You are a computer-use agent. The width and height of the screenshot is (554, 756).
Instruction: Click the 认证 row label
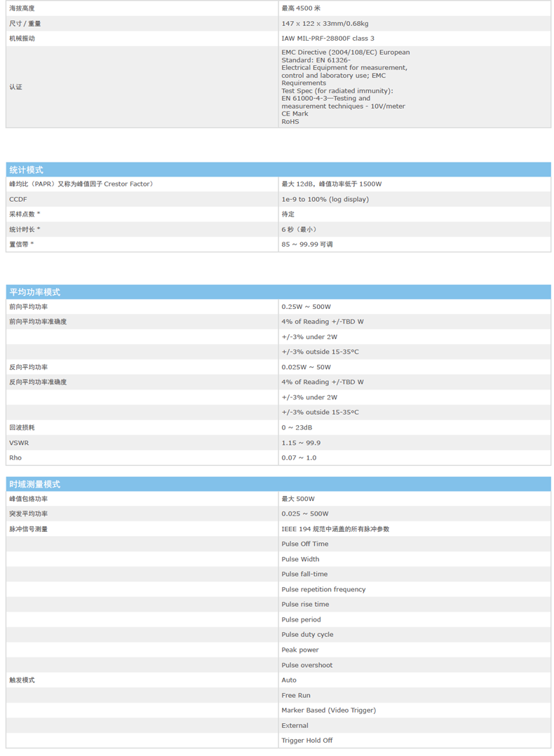pyautogui.click(x=15, y=87)
